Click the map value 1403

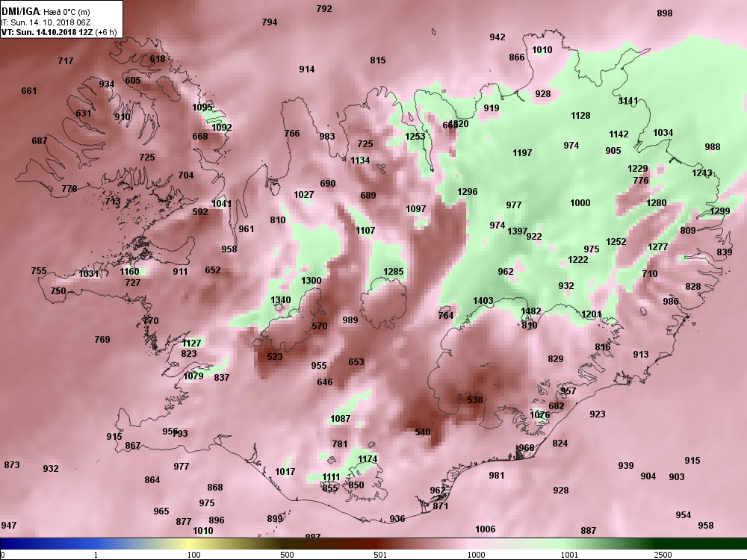[x=483, y=300]
